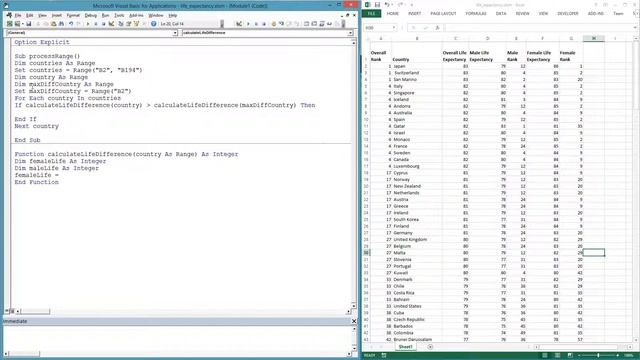Click the Save icon in the VBA toolbar
The width and height of the screenshot is (640, 360).
click(29, 24)
